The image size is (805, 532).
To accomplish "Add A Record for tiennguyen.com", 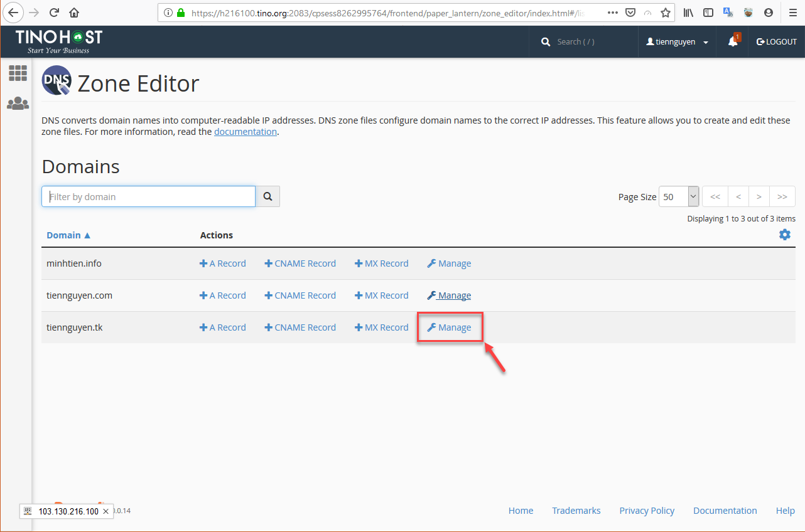I will point(223,295).
